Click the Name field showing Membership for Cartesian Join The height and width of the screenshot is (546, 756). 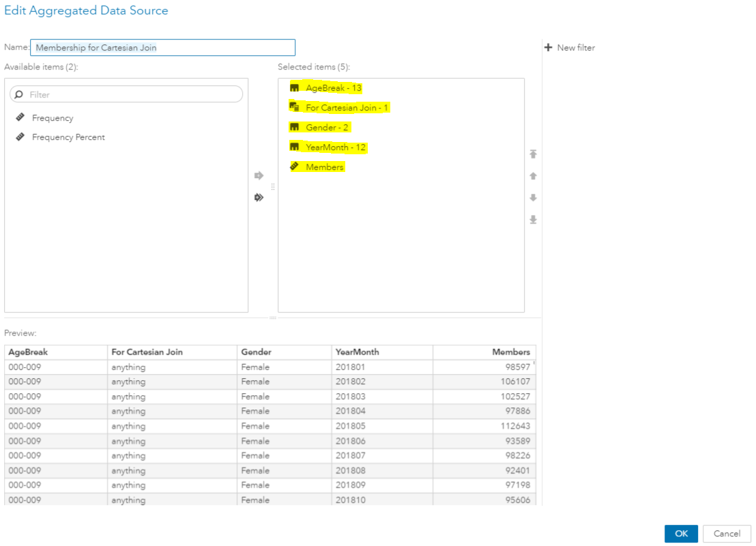tap(162, 47)
